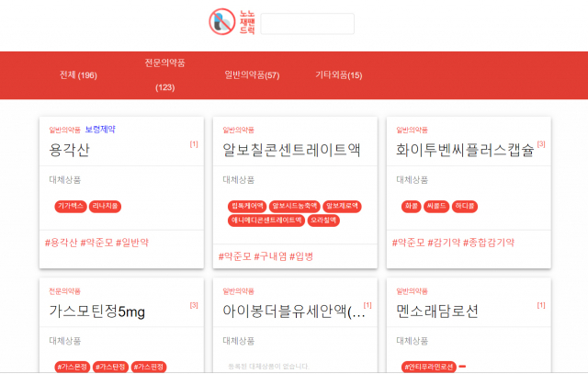Open the 용각산 product title

(70, 150)
